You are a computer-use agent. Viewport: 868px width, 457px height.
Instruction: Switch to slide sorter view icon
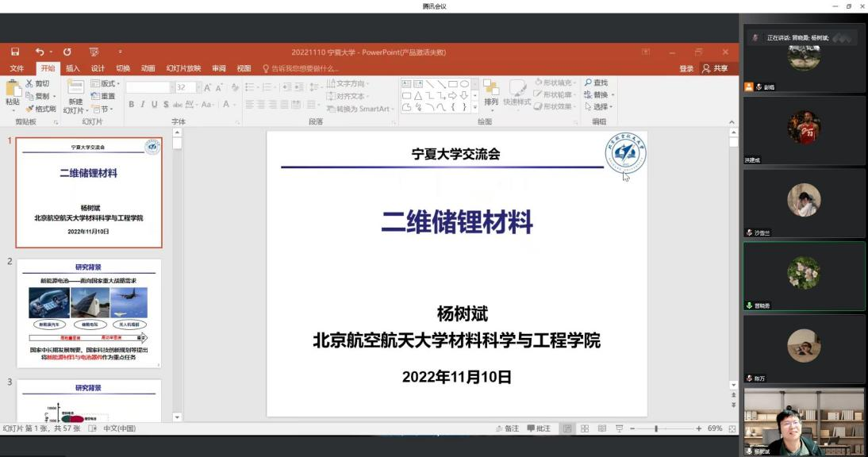tap(585, 428)
